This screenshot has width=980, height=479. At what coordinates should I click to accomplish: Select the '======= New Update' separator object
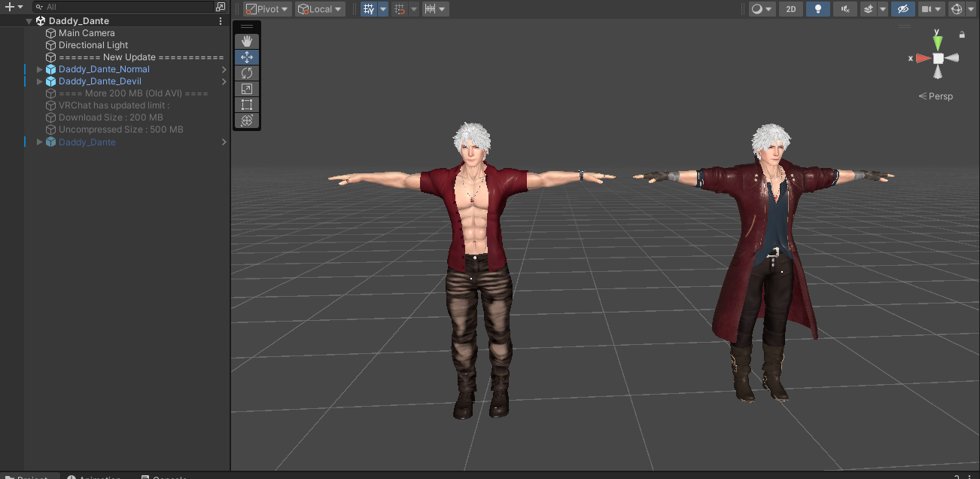pyautogui.click(x=141, y=57)
